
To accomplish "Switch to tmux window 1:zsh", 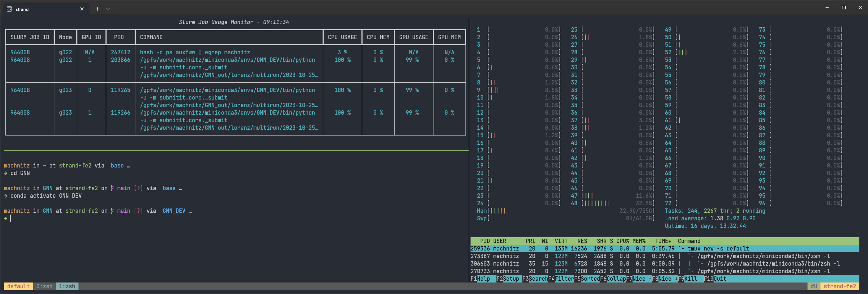I will click(x=67, y=286).
